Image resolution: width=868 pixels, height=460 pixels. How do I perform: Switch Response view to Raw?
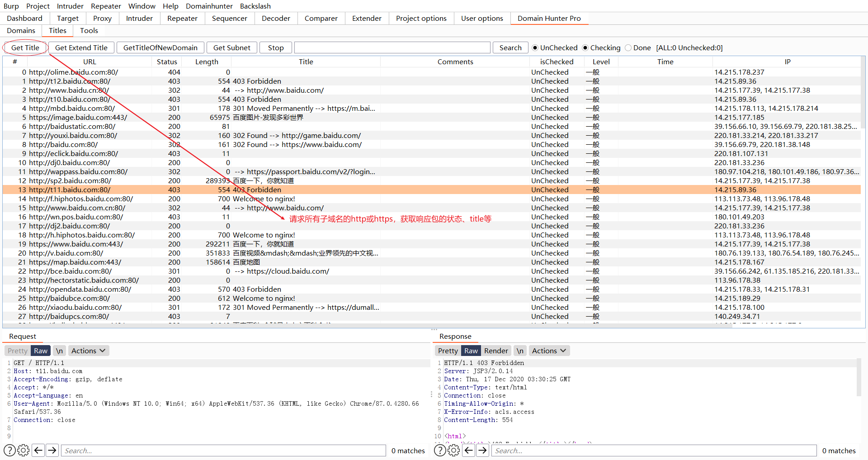(471, 351)
